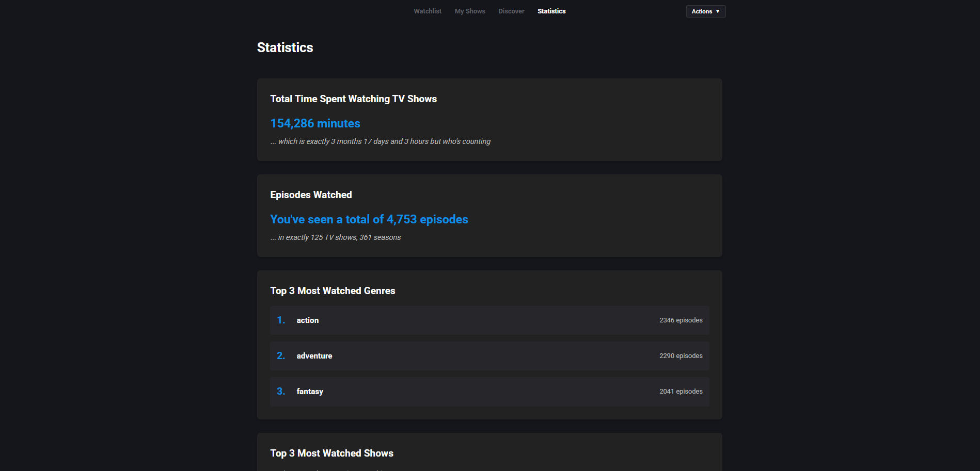The image size is (980, 471).
Task: Select the fantasy genre name
Action: tap(309, 392)
